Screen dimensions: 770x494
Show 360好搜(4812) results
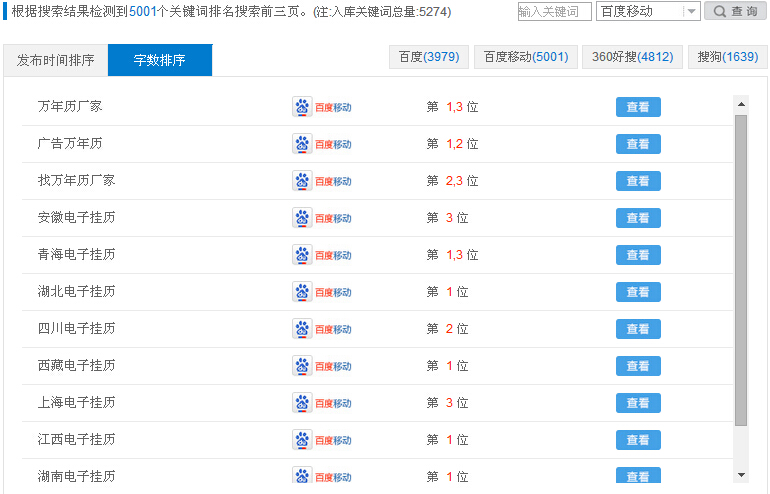(632, 57)
